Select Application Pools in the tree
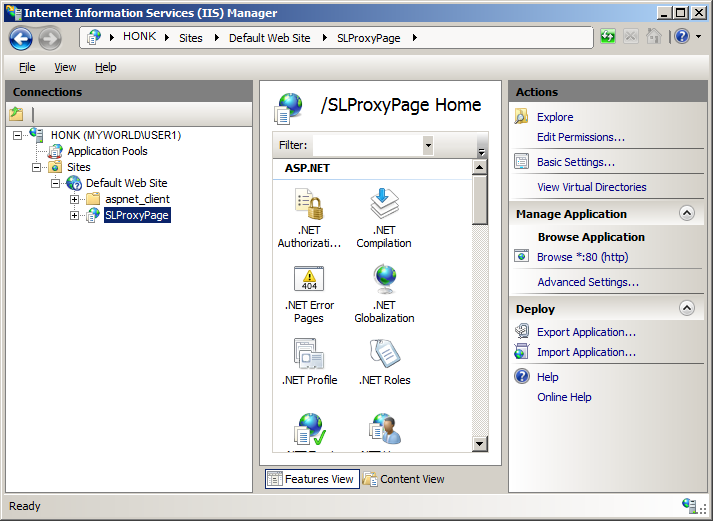 click(x=107, y=151)
